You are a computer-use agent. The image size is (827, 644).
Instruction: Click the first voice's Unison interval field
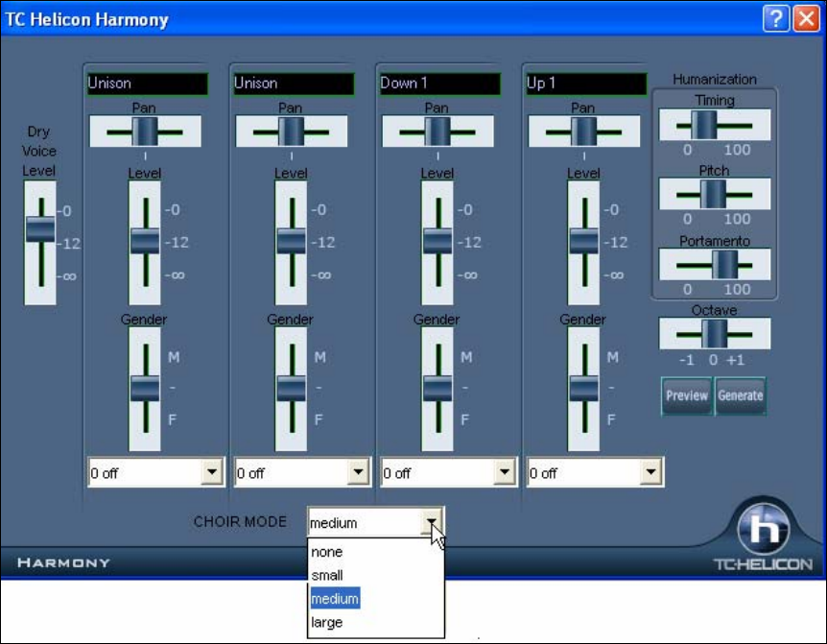(x=148, y=83)
